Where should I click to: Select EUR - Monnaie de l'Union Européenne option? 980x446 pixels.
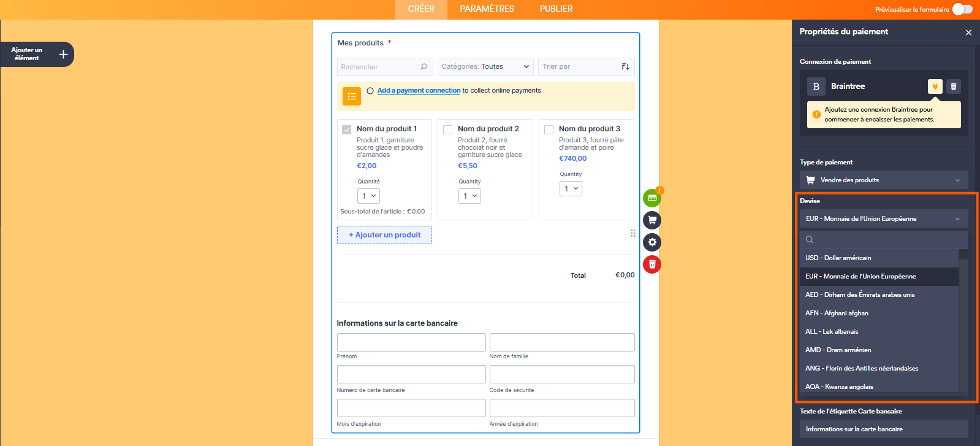(879, 276)
